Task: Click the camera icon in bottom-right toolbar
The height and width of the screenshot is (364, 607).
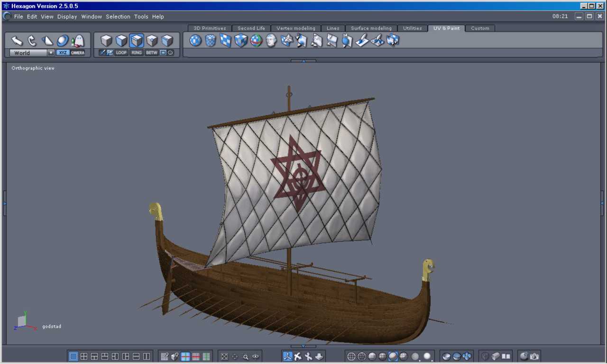Action: (534, 356)
